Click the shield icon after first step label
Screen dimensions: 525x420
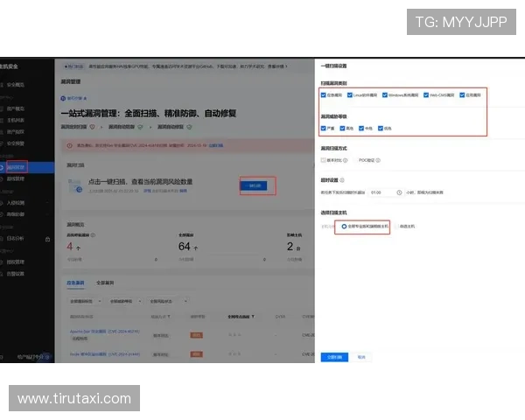(92, 127)
